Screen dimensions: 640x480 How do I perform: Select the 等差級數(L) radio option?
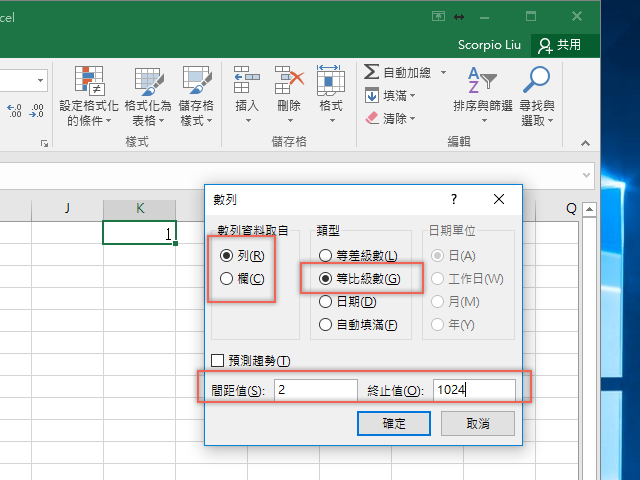(325, 256)
